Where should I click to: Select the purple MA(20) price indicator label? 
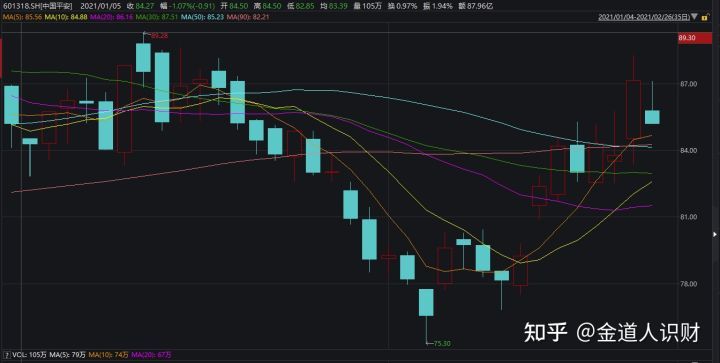point(112,17)
